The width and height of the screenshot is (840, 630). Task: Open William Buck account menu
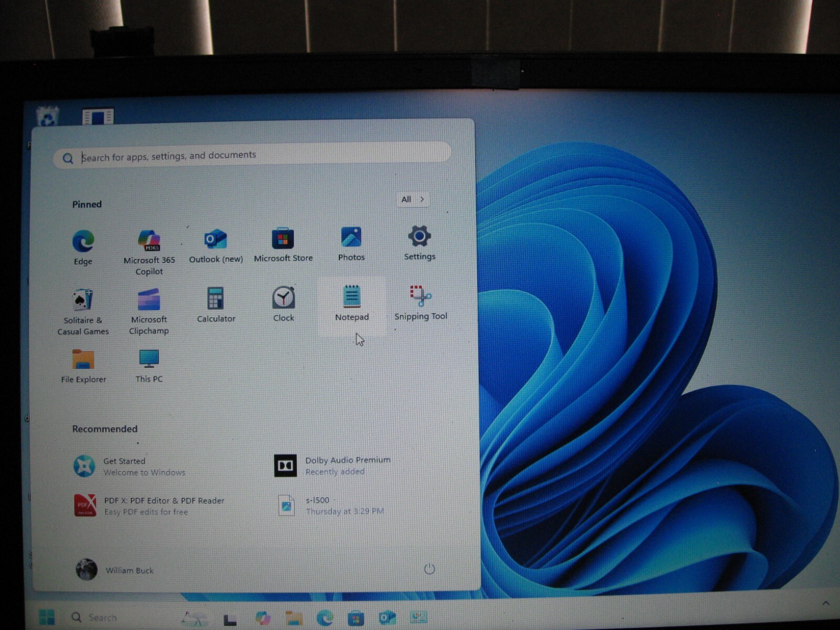[x=115, y=570]
